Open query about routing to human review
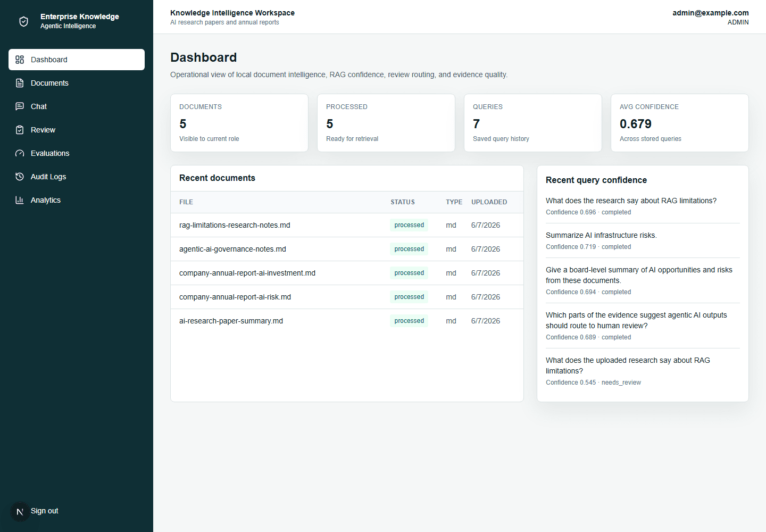766x532 pixels. click(636, 320)
